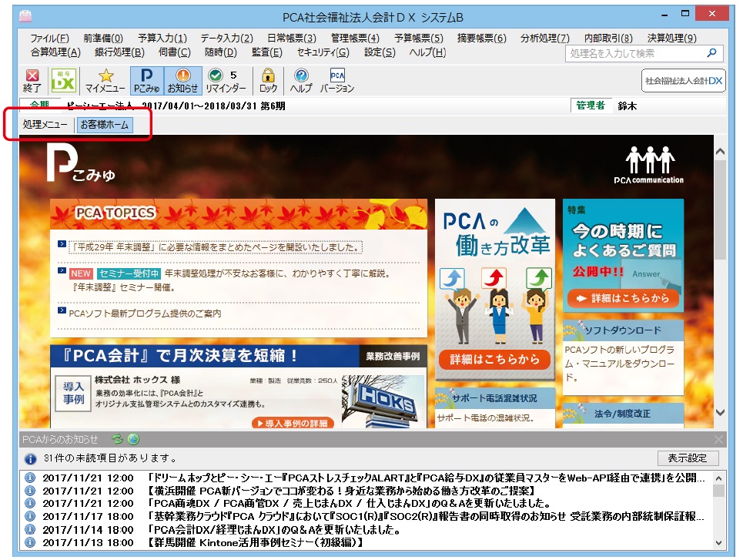Open the 導入事例の詳細 link
The image size is (743, 560).
tap(293, 423)
